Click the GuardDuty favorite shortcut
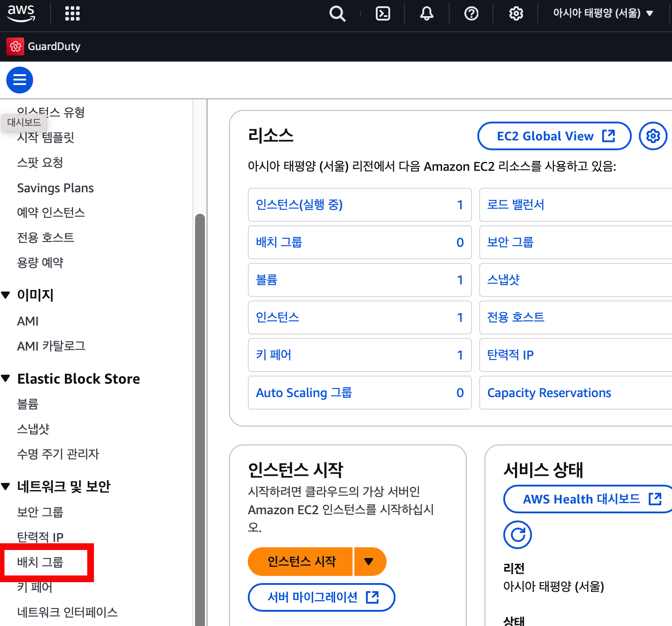Image resolution: width=672 pixels, height=626 pixels. [x=44, y=47]
